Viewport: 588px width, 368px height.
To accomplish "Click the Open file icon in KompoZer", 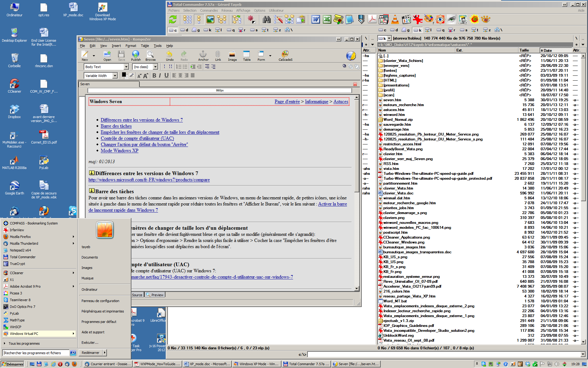I will coord(107,56).
